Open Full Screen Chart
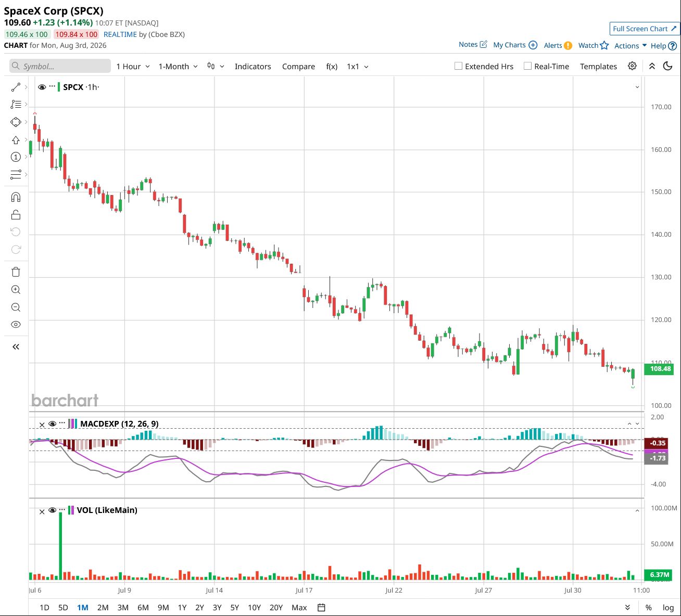 [645, 29]
